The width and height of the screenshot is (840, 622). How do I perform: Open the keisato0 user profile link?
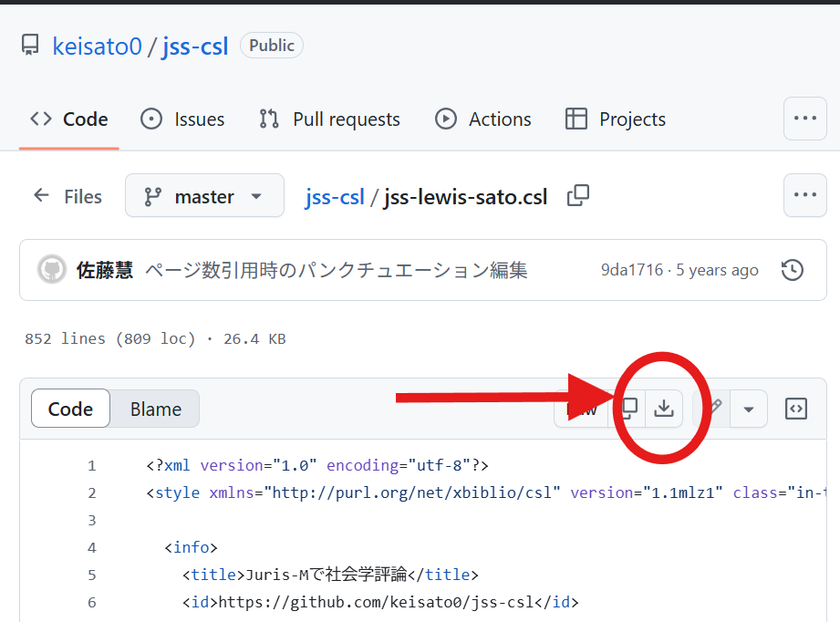pyautogui.click(x=97, y=47)
